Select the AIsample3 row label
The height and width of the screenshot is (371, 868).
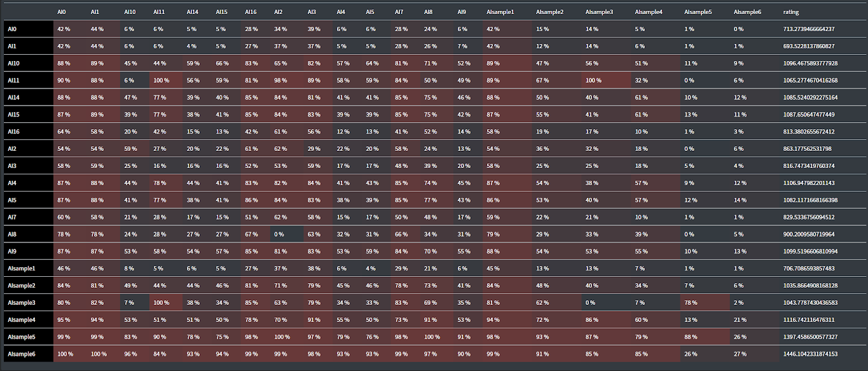point(20,302)
